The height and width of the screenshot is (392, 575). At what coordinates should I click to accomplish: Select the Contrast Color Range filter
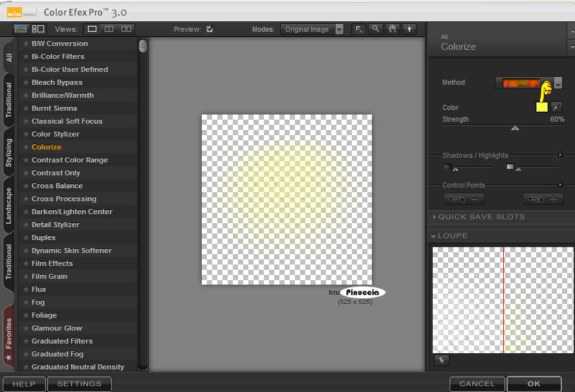click(x=70, y=160)
